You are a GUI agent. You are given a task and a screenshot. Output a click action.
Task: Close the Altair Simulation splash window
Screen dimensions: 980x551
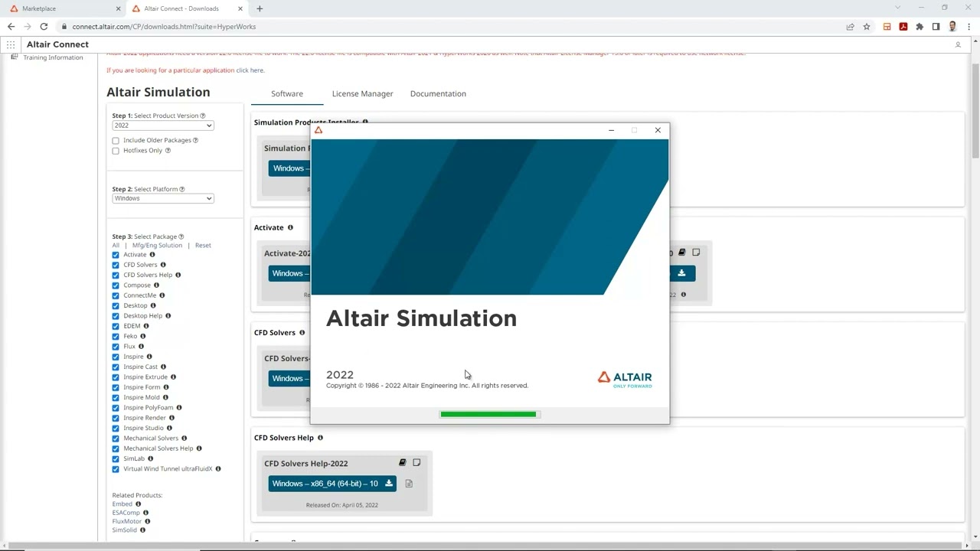tap(658, 130)
